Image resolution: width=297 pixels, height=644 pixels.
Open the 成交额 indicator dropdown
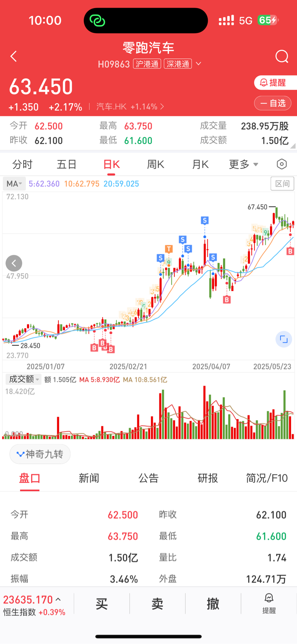[x=23, y=379]
